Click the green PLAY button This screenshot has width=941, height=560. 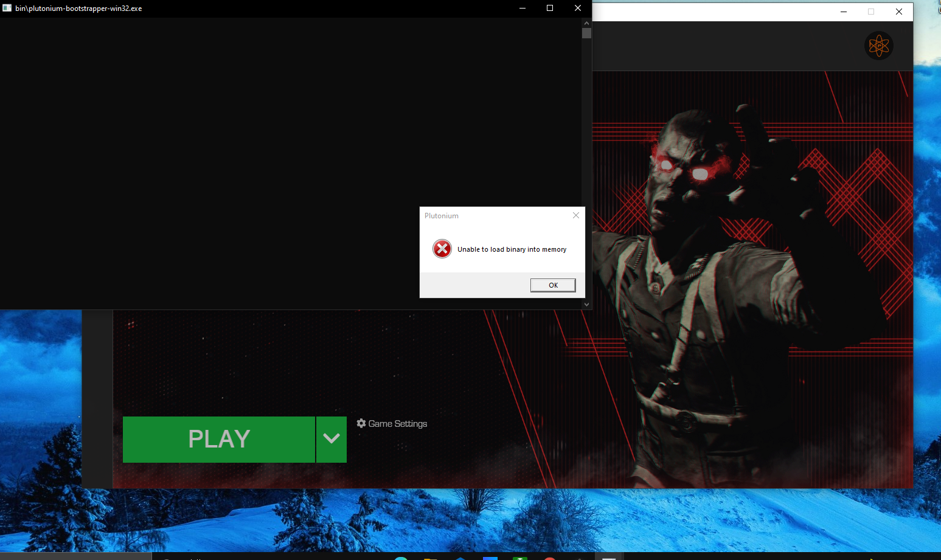point(219,440)
